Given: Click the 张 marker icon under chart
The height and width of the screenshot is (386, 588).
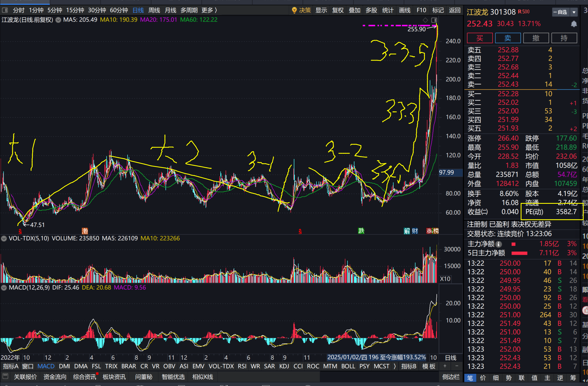Looking at the screenshot, I should pos(429,231).
